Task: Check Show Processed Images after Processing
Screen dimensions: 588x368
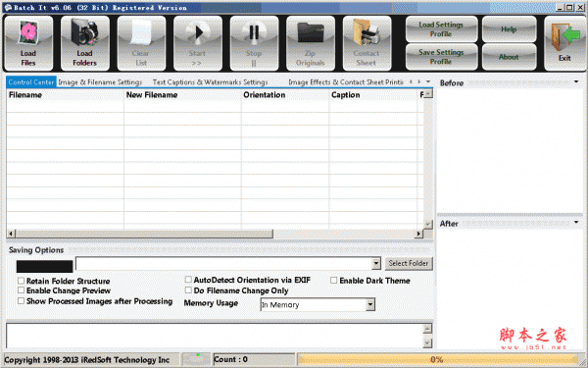Action: (x=21, y=301)
